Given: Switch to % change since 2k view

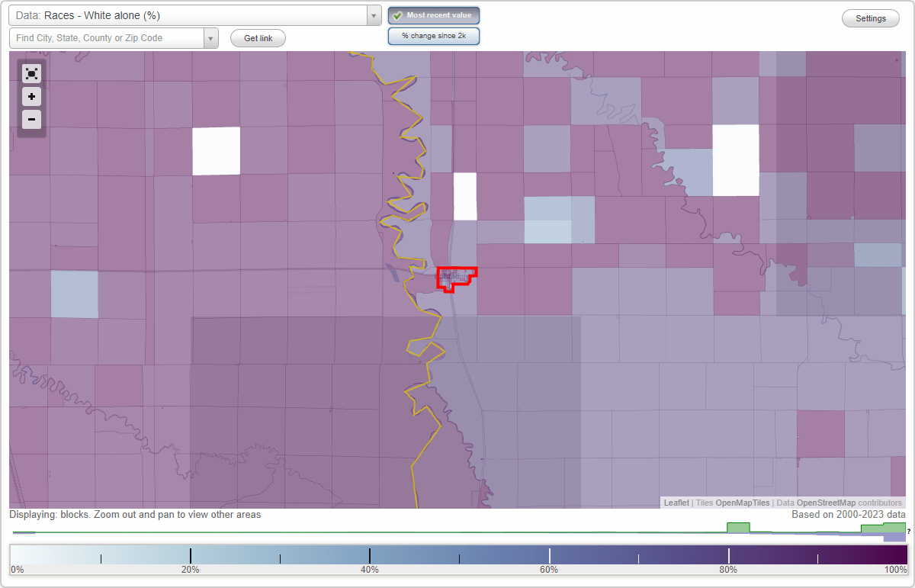Looking at the screenshot, I should point(433,35).
